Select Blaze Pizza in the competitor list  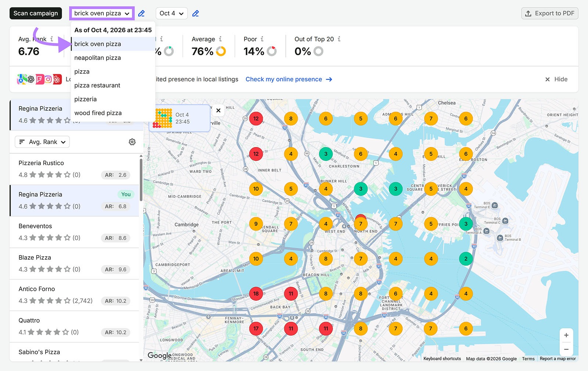tap(74, 264)
